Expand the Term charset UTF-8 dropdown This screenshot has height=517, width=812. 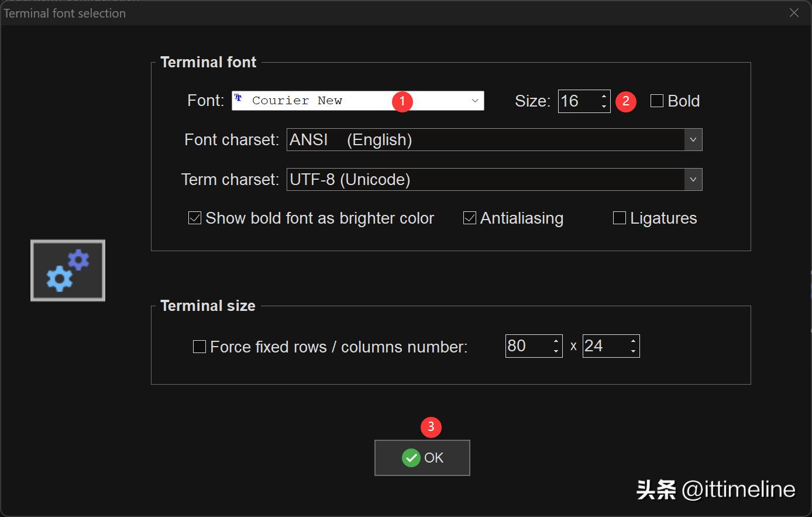point(693,180)
